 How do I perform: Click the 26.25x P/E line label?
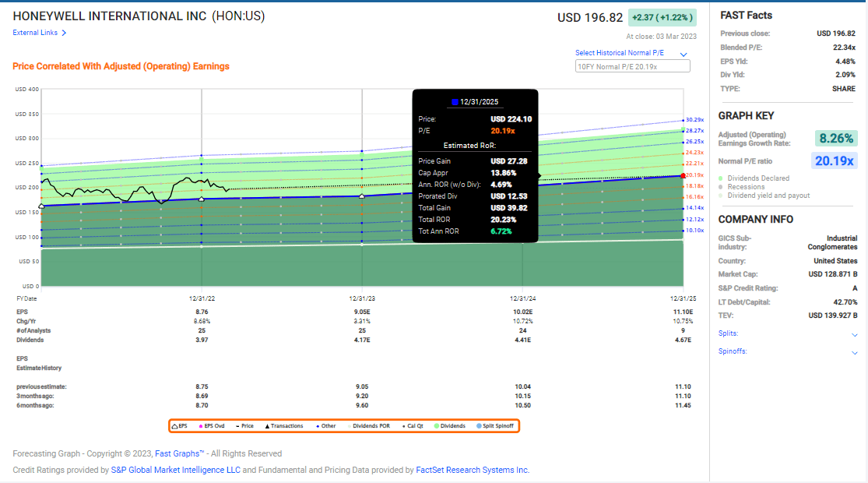click(x=694, y=142)
